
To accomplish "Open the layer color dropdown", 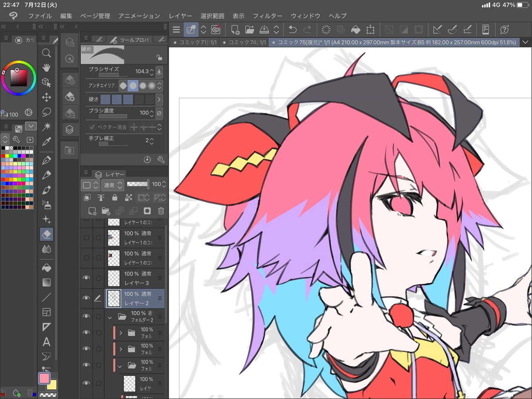I will point(90,184).
